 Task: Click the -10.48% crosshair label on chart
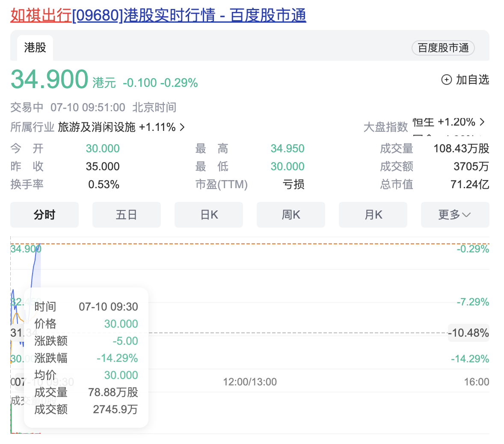pos(468,333)
